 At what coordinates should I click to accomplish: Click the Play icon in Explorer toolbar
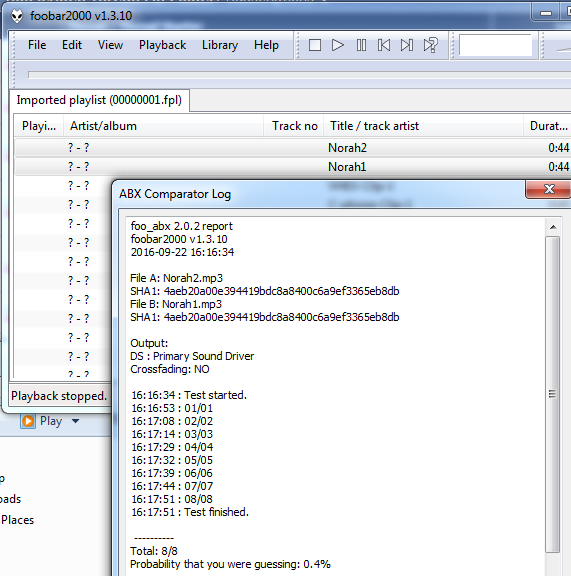(x=28, y=421)
